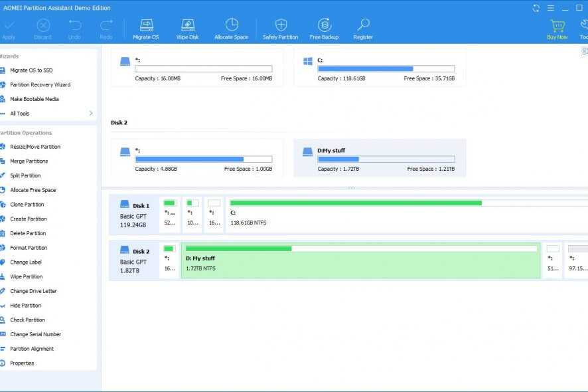Click the Redo arrow in the toolbar
The image size is (588, 392).
(x=106, y=25)
